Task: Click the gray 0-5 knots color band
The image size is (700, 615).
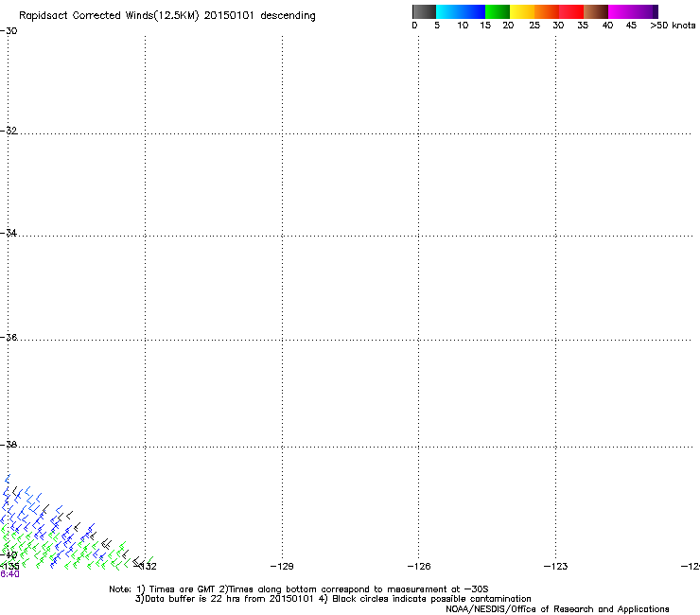Action: pyautogui.click(x=424, y=11)
